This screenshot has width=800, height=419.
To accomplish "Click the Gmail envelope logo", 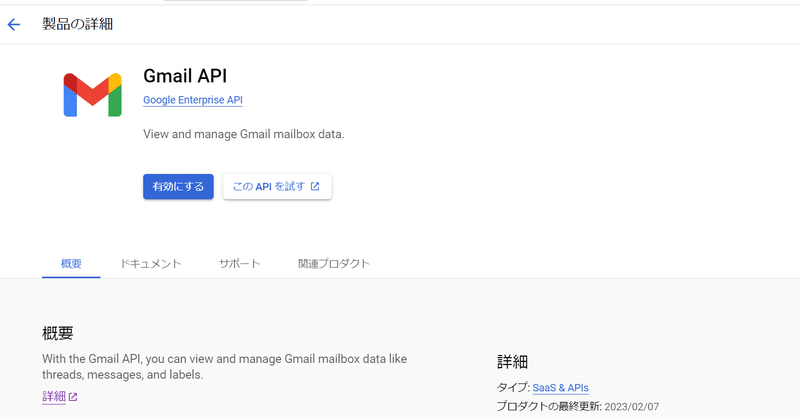I will (x=92, y=95).
